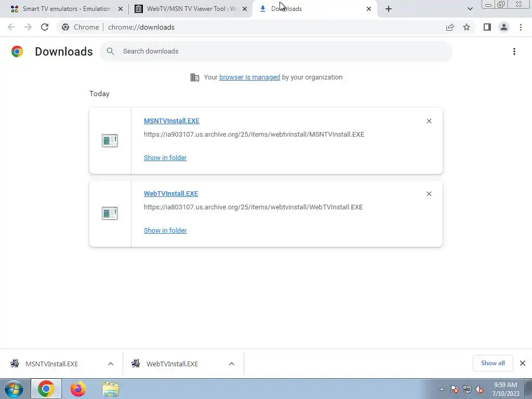The image size is (532, 399).
Task: Click the Today date heading
Action: click(99, 94)
